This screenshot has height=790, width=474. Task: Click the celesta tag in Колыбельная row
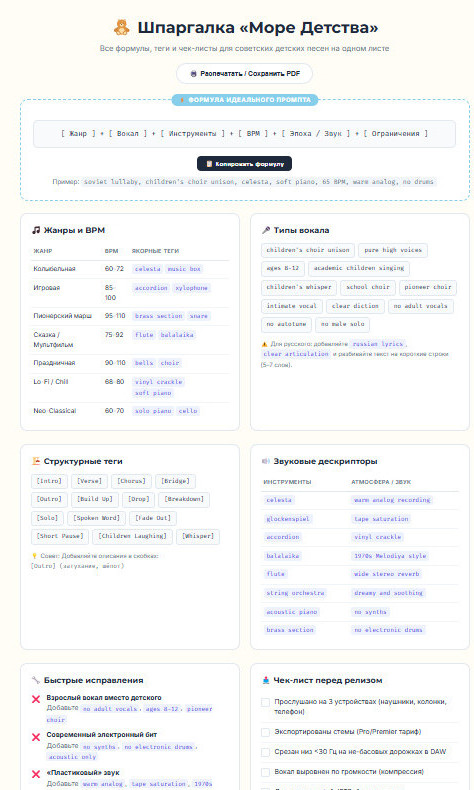(148, 269)
